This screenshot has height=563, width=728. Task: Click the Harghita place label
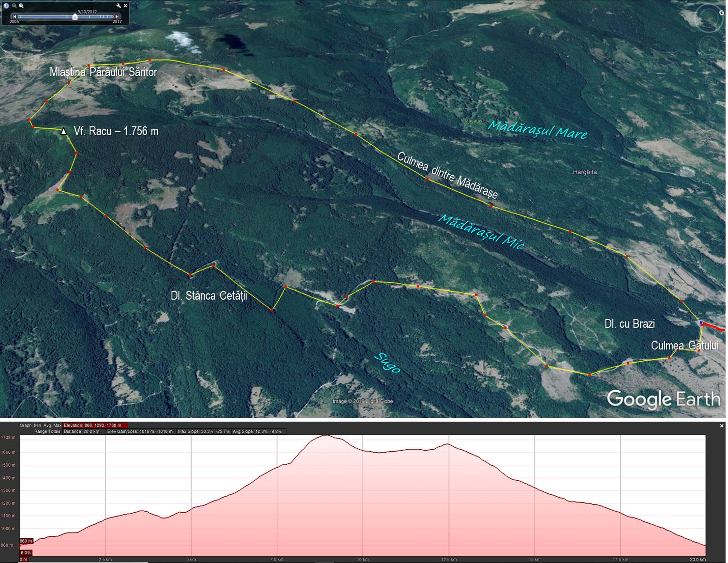click(584, 172)
